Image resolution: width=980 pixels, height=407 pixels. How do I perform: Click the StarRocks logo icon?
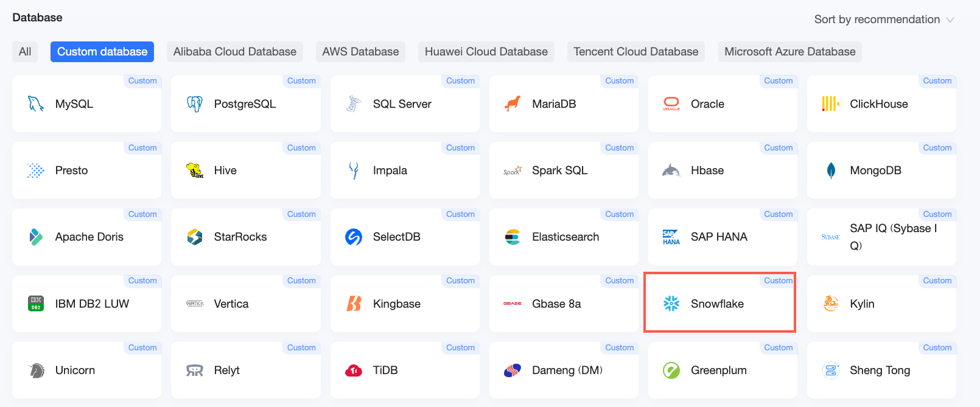pos(195,237)
